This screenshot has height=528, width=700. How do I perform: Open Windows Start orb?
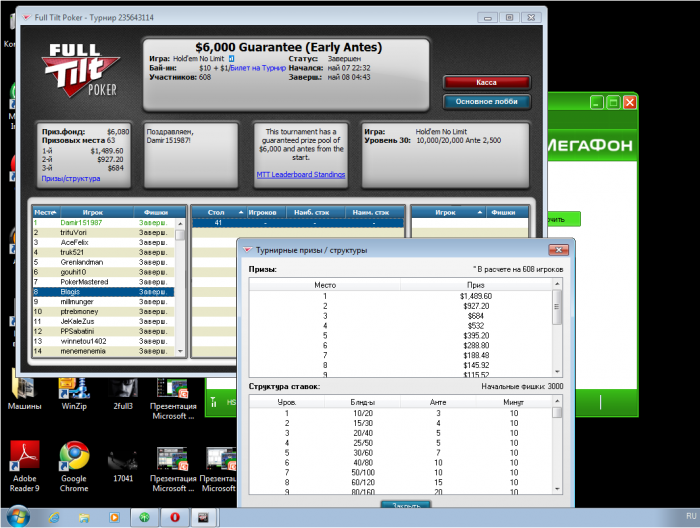18,517
